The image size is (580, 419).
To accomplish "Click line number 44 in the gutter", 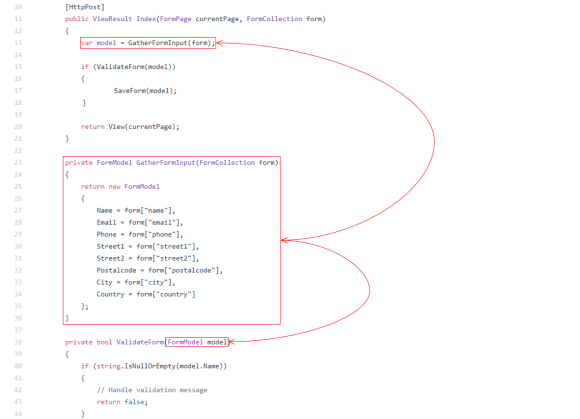I will pyautogui.click(x=18, y=414).
